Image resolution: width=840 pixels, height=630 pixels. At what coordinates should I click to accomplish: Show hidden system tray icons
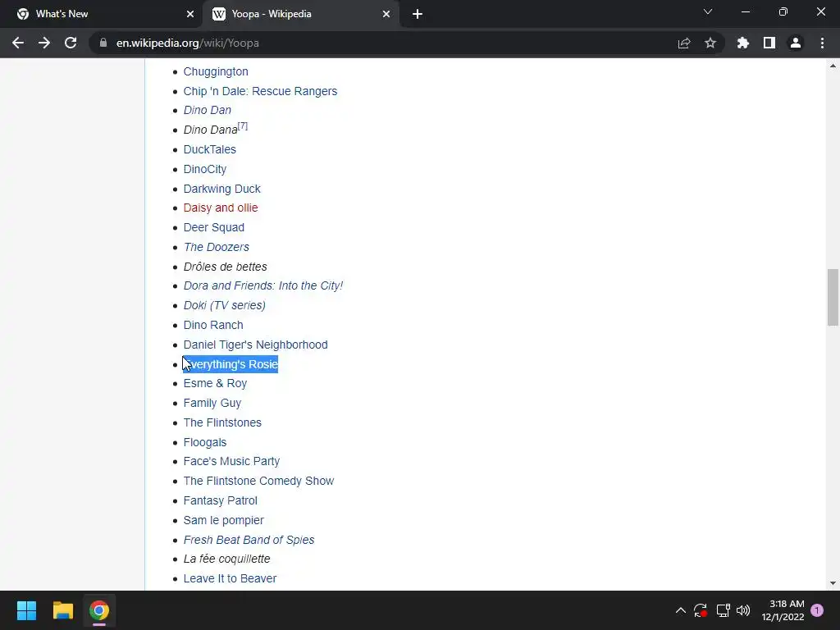(x=680, y=610)
